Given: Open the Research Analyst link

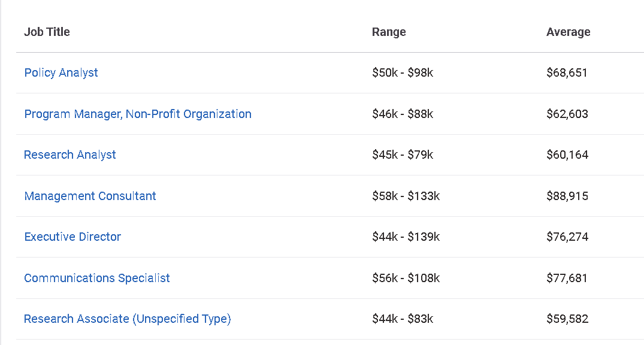Looking at the screenshot, I should (x=70, y=155).
